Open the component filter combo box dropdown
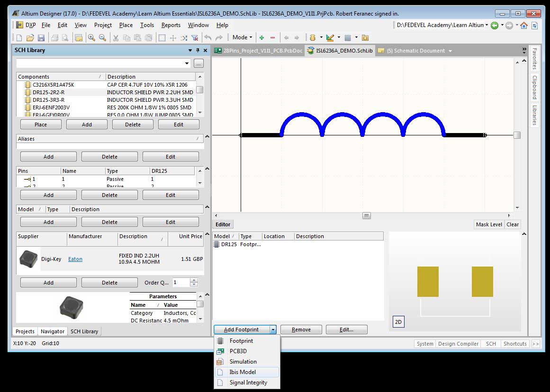 (187, 63)
